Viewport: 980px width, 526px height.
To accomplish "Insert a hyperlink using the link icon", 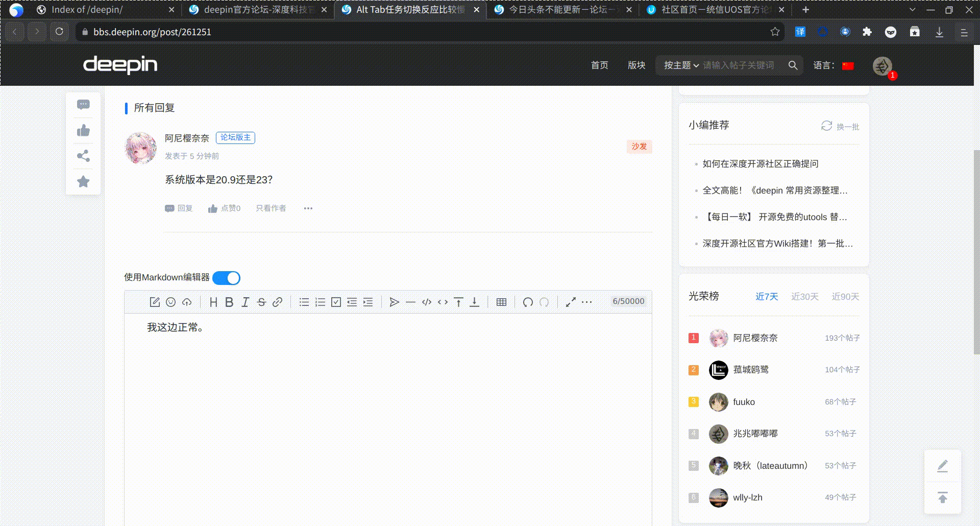I will pyautogui.click(x=277, y=302).
